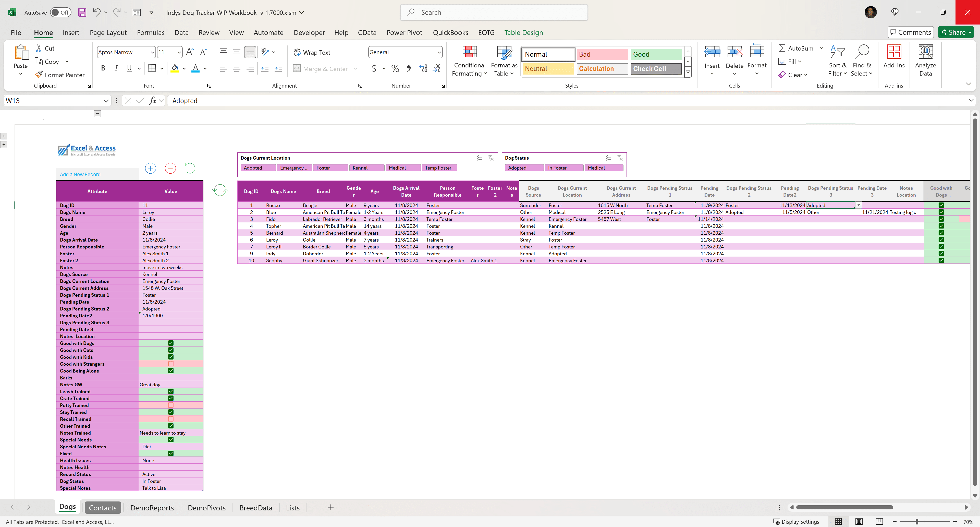Clear filter on Dogs Current Location slicer
980x527 pixels.
point(490,158)
